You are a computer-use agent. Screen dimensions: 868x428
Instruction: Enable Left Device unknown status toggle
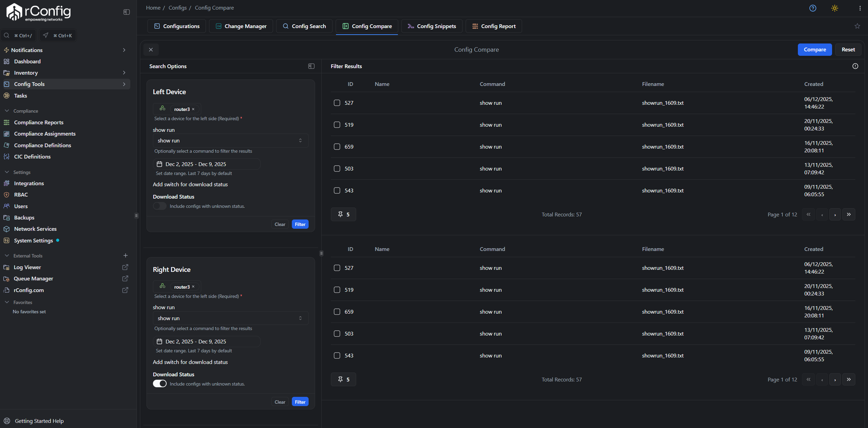[x=159, y=206]
